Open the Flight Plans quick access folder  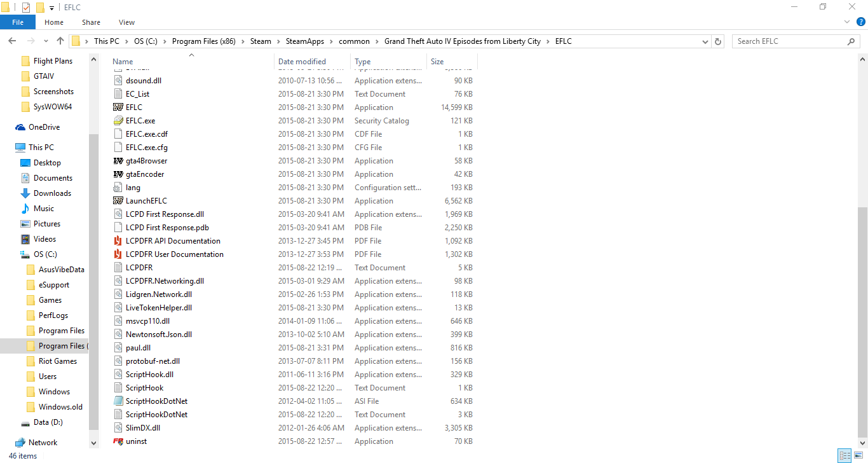(x=53, y=61)
